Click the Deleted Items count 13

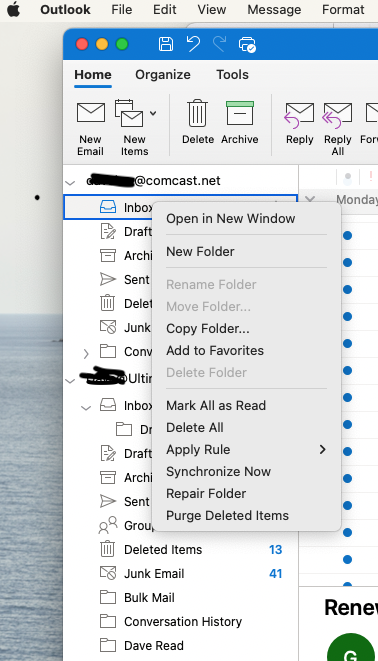276,550
